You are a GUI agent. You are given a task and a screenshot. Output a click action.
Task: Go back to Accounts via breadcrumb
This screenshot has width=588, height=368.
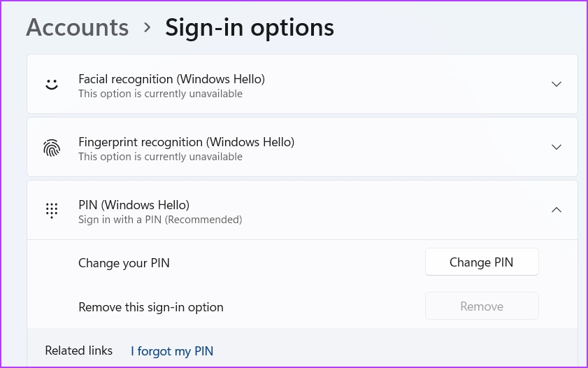[77, 27]
